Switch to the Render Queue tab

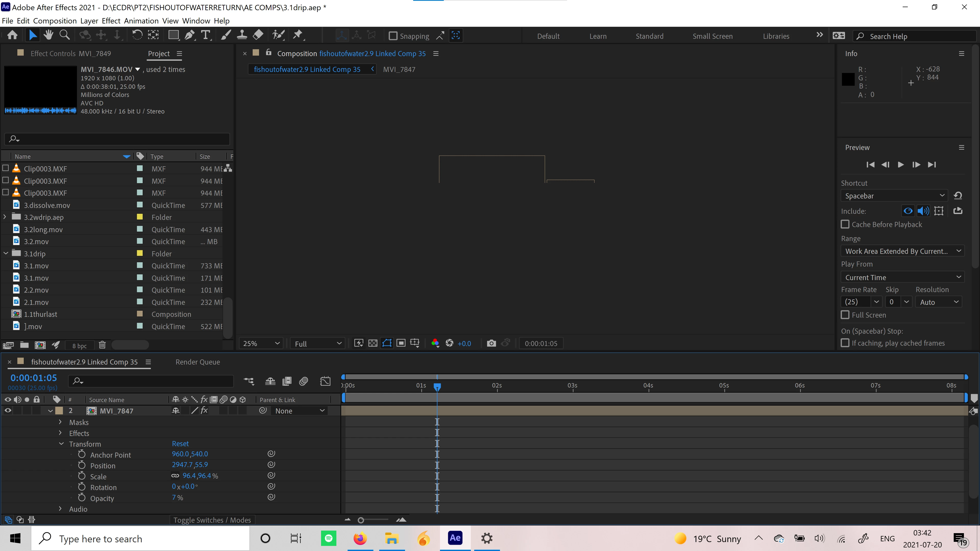pyautogui.click(x=198, y=362)
